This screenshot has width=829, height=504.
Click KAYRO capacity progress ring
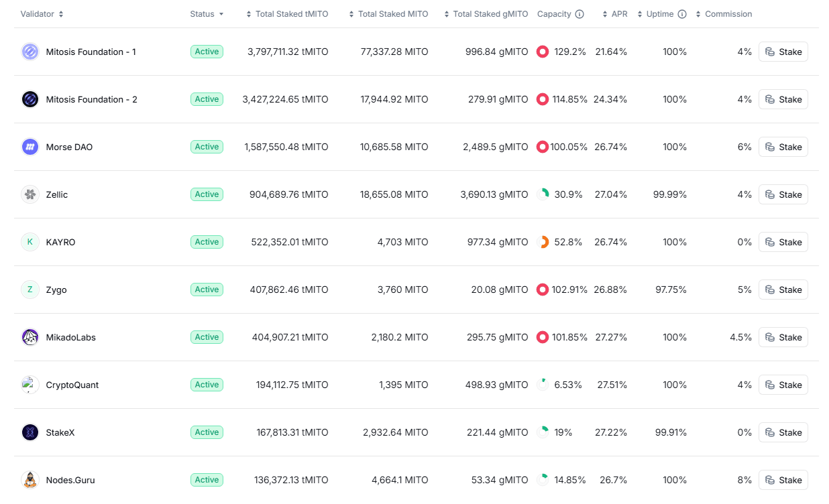point(543,242)
